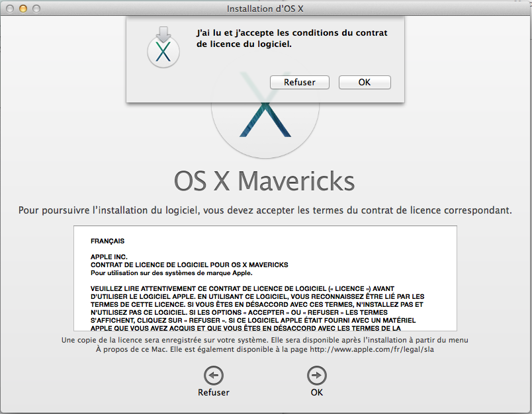Click the OK label under the right arrow
This screenshot has width=532, height=414.
(x=317, y=392)
